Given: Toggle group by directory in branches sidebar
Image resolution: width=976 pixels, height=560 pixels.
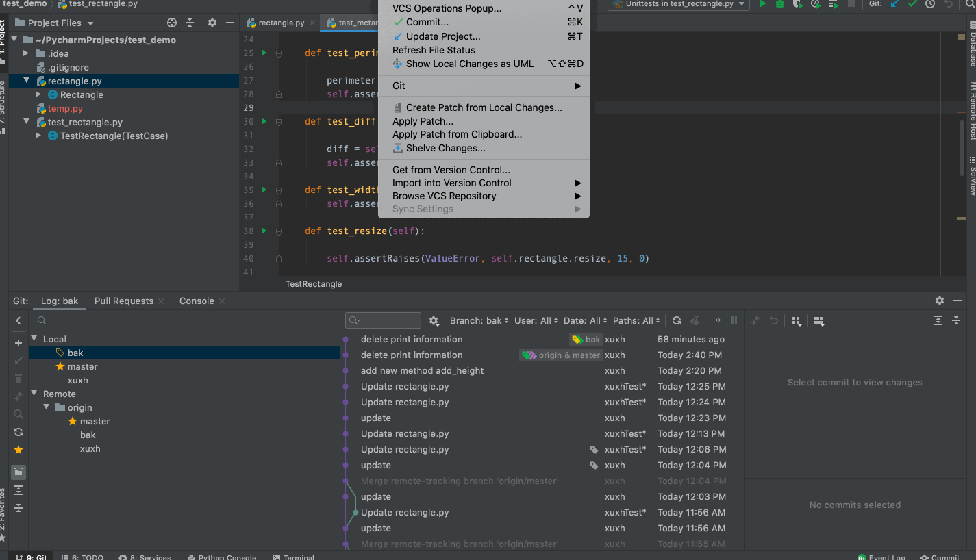Looking at the screenshot, I should pyautogui.click(x=18, y=472).
